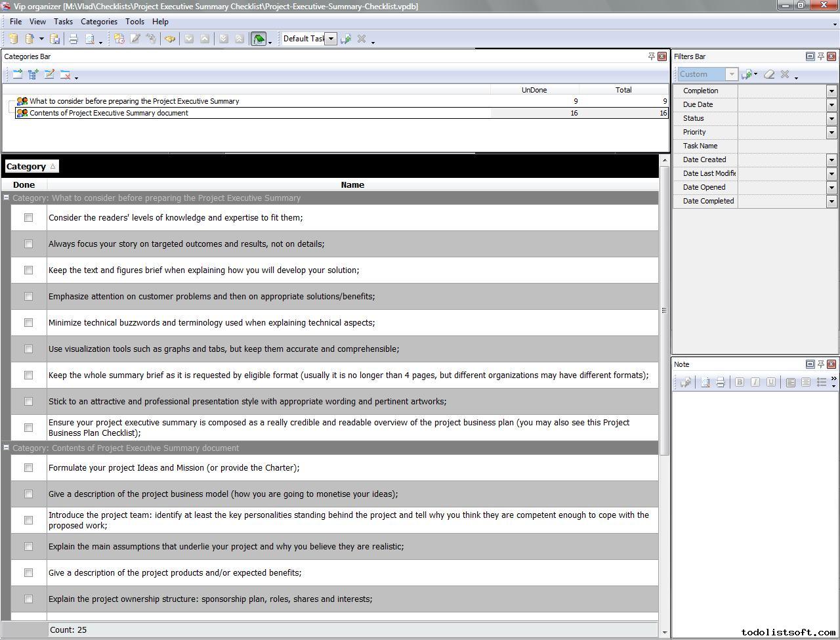Expand the Priority filter dropdown
Image resolution: width=840 pixels, height=640 pixels.
(831, 133)
